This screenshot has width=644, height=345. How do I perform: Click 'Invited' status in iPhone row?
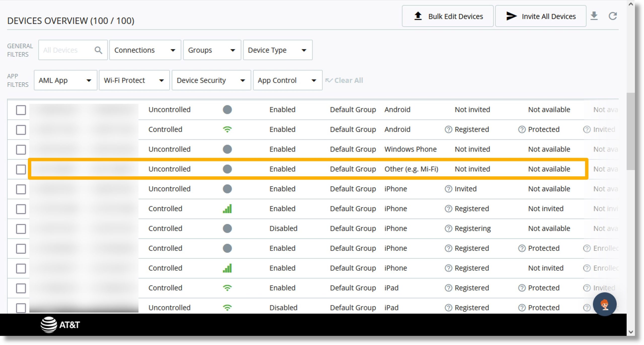465,189
